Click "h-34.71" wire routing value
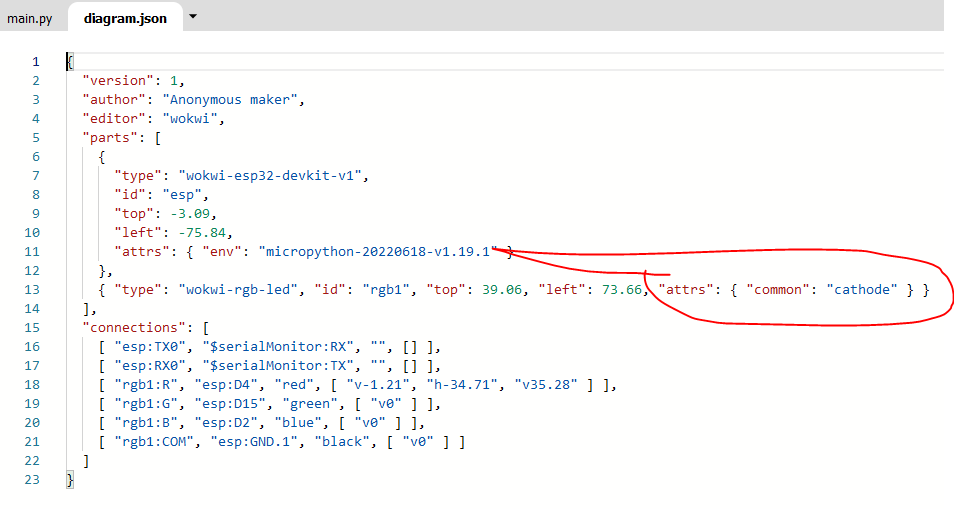 [x=462, y=384]
